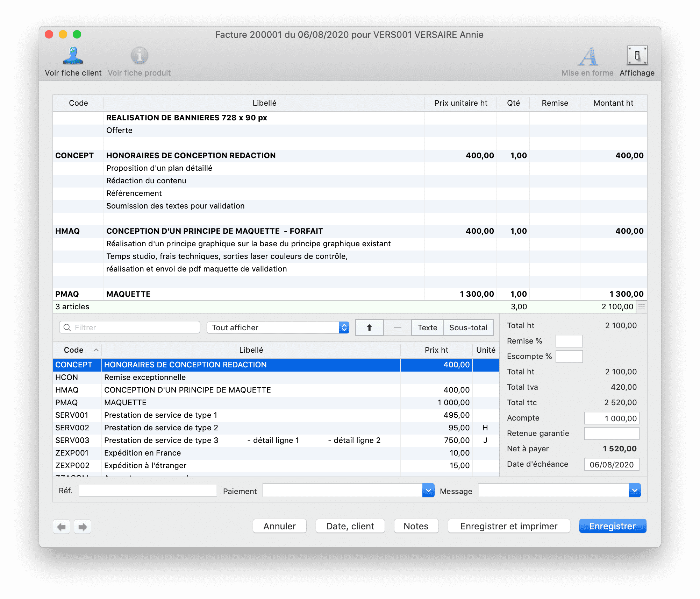Expand the Message dropdown
The height and width of the screenshot is (599, 700).
pos(634,491)
